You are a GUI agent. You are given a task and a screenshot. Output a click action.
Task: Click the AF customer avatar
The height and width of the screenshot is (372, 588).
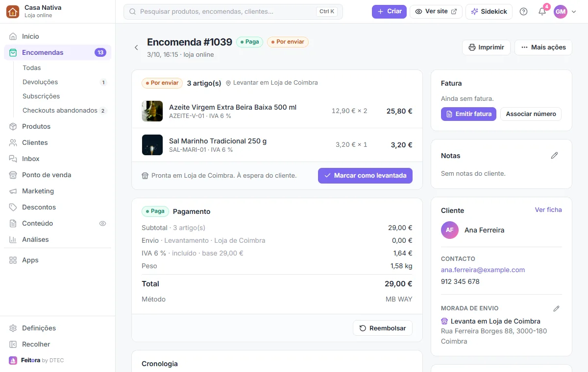click(x=450, y=230)
